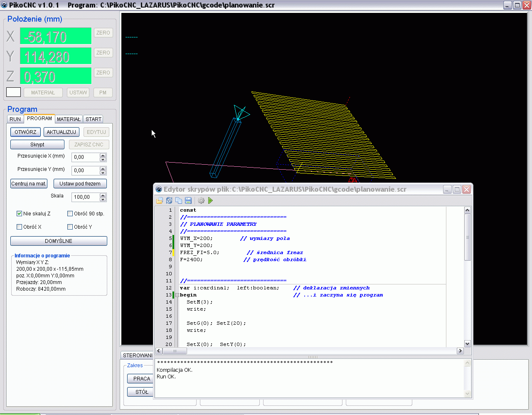Check the 'Obróć X' option
Screen dimensions: 532x415
point(19,227)
